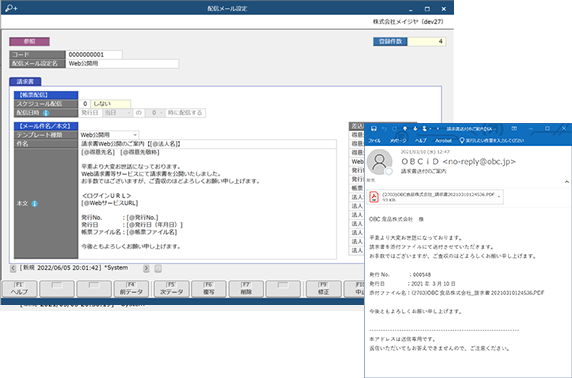Click the sender address no-reply@obc.jp
Screen dimensions: 572x378
tap(479, 162)
